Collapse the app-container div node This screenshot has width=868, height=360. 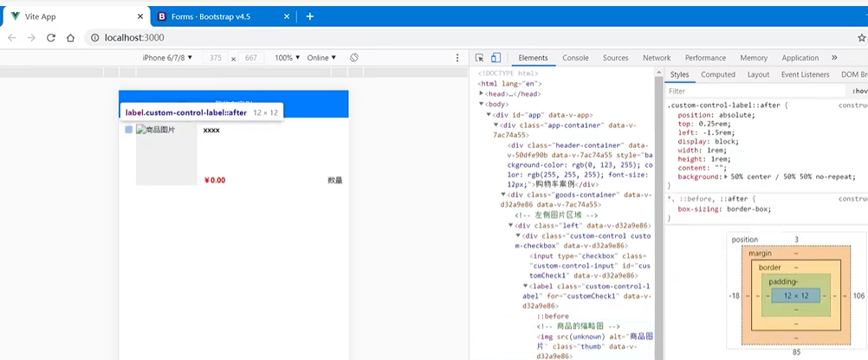496,125
